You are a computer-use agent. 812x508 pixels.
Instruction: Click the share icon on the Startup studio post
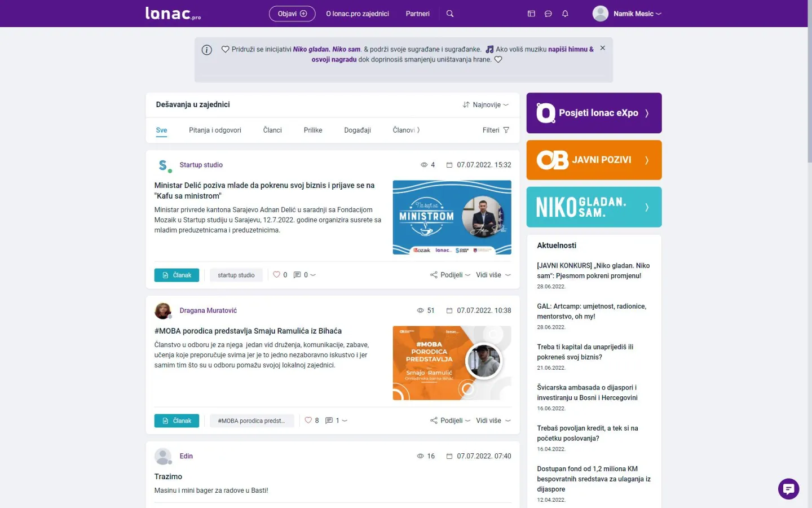tap(434, 275)
